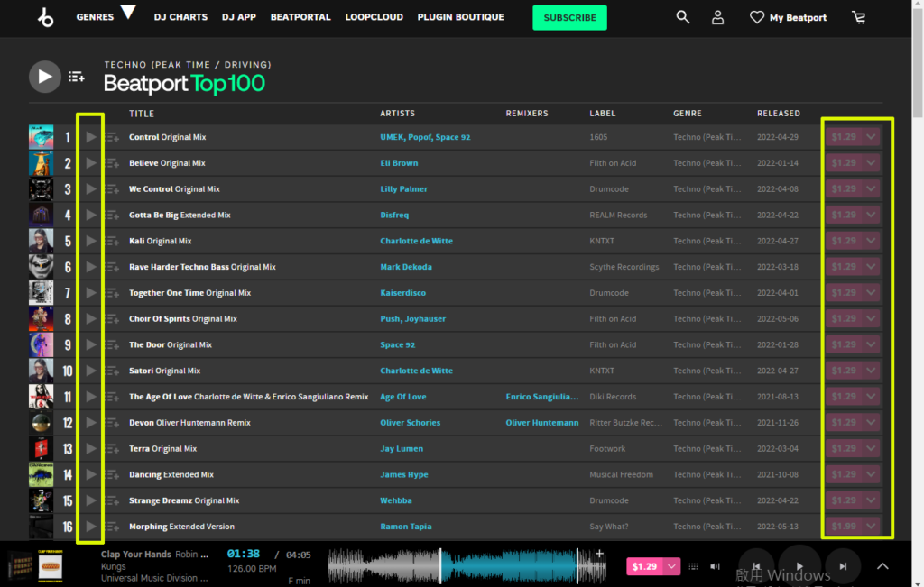Open track title Satori Original Mix
The height and width of the screenshot is (587, 924).
[x=164, y=371]
